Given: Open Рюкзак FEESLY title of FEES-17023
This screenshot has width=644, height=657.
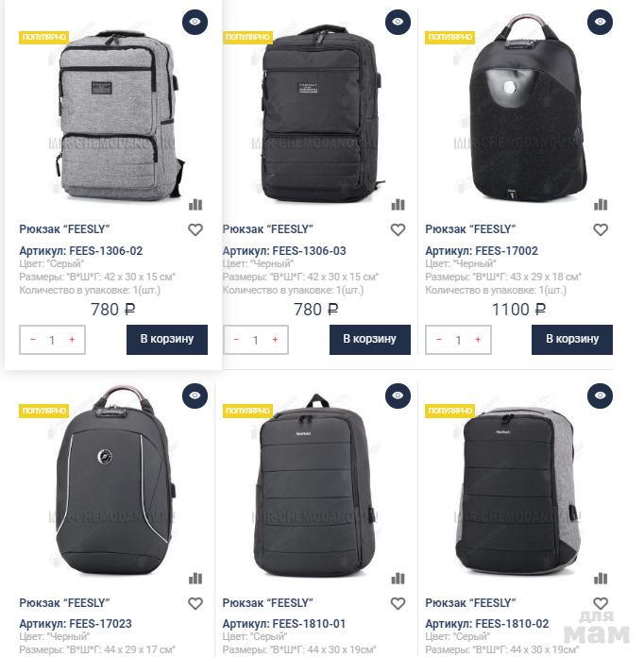Looking at the screenshot, I should 64,603.
